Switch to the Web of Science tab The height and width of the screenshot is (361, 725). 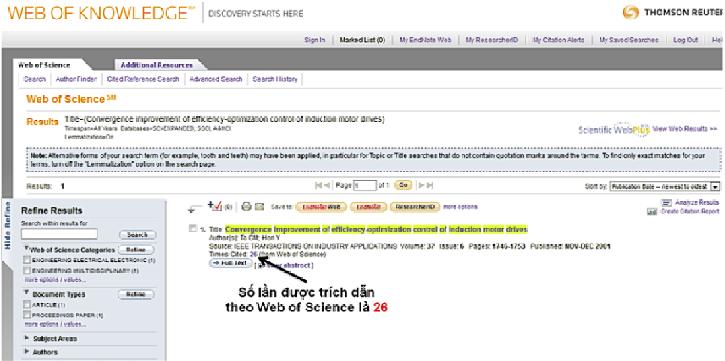tap(44, 65)
